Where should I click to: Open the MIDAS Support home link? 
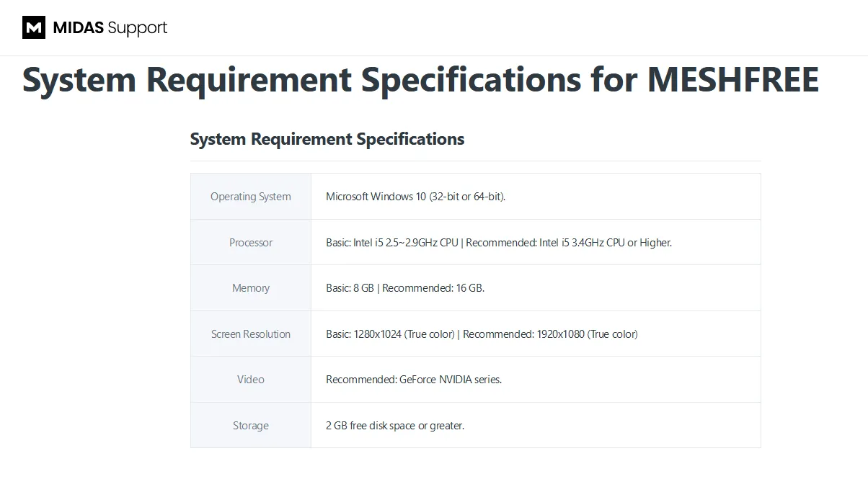pyautogui.click(x=94, y=27)
